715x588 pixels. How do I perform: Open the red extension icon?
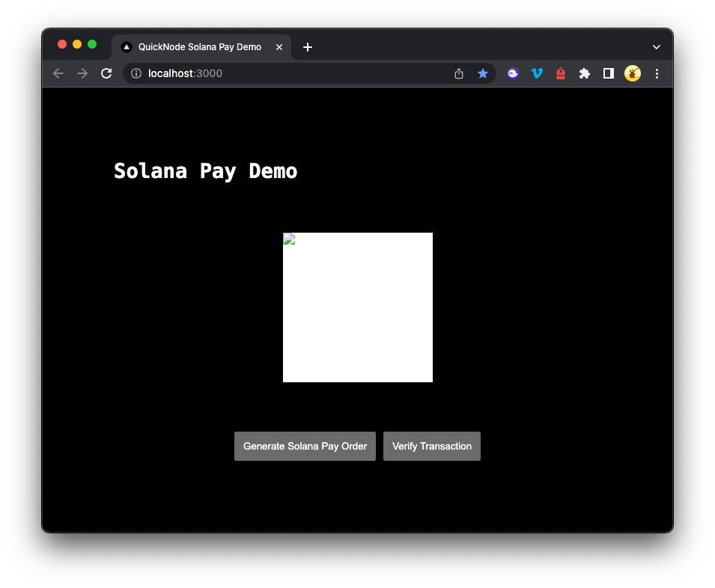pos(561,73)
